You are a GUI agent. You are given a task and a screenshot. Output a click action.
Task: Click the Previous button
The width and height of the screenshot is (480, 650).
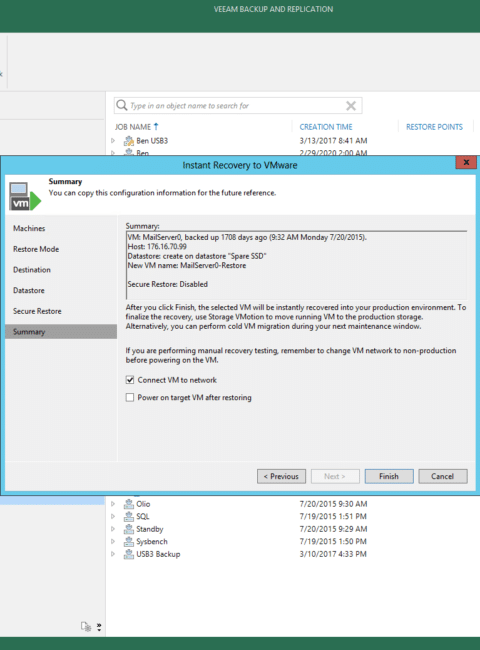point(281,476)
